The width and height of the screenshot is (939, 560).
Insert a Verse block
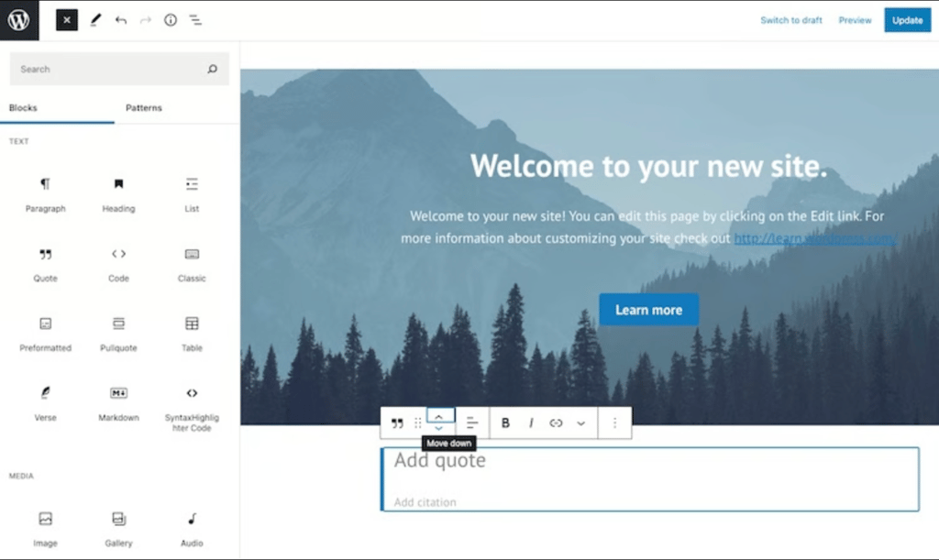click(x=46, y=404)
